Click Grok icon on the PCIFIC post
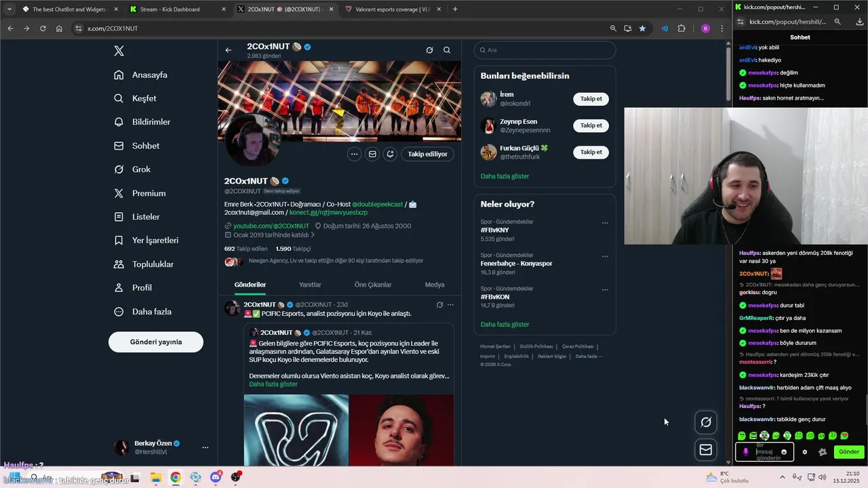The height and width of the screenshot is (488, 868). coord(439,305)
